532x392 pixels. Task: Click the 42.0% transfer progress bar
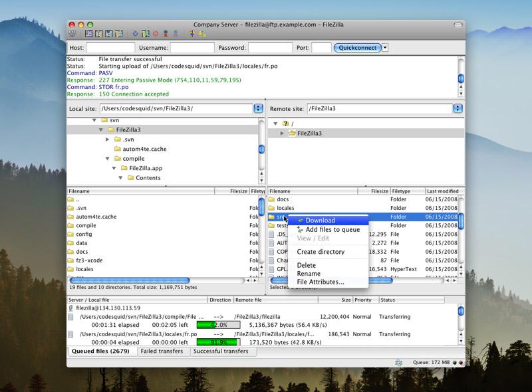pos(219,325)
